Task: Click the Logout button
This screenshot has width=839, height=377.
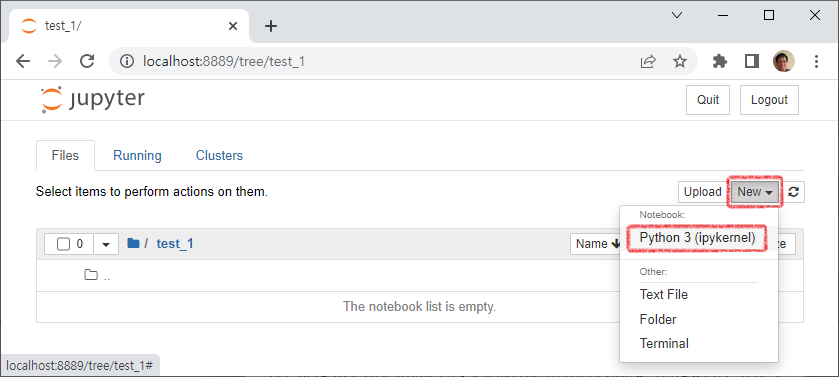Action: (x=769, y=100)
